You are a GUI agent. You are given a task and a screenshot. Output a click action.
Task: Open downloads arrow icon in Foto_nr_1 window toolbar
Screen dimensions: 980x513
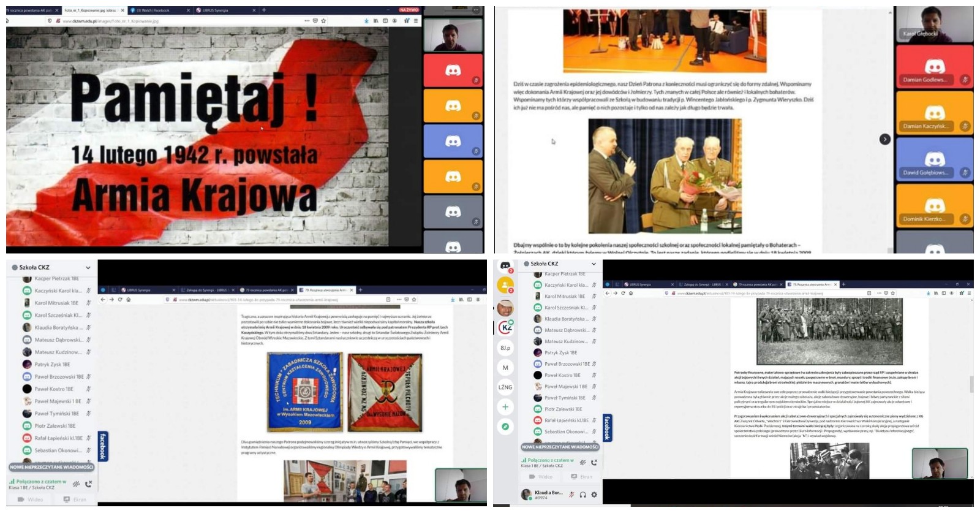tap(366, 21)
